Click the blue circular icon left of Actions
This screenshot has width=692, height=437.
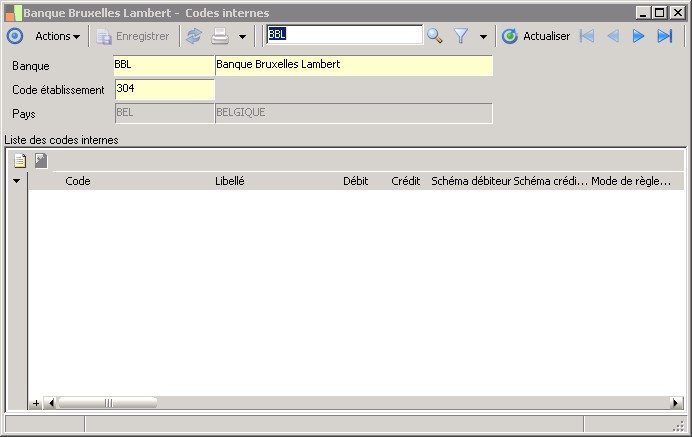point(15,36)
